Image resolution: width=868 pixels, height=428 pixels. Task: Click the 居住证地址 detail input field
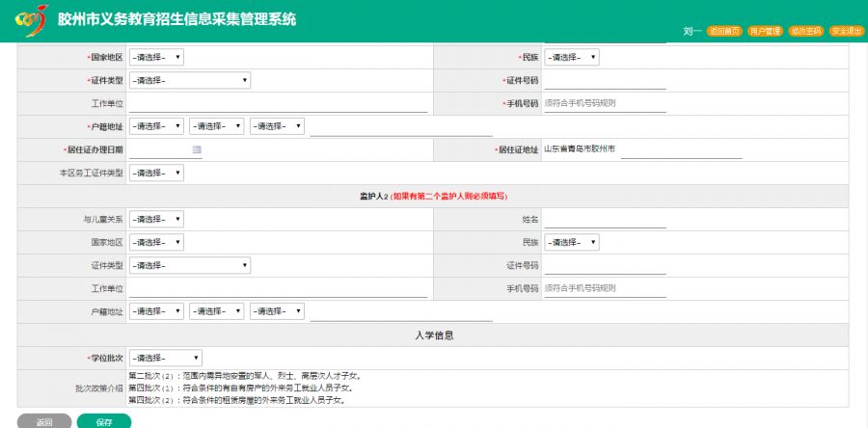point(682,149)
